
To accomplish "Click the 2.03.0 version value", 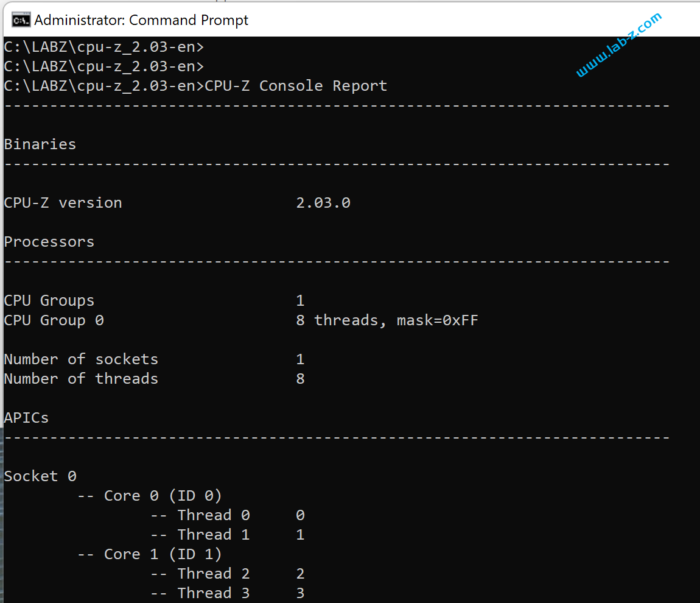I will [323, 203].
